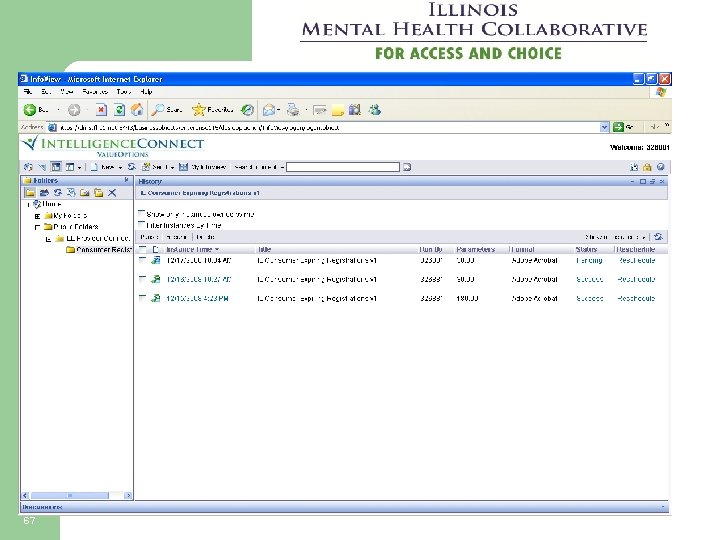Click the Folders panel scroll right arrow

[128, 495]
